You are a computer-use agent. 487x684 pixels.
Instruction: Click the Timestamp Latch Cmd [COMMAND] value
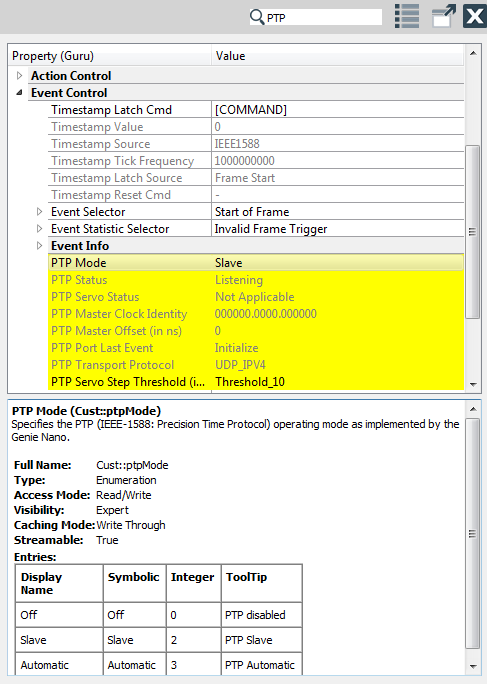[338, 109]
